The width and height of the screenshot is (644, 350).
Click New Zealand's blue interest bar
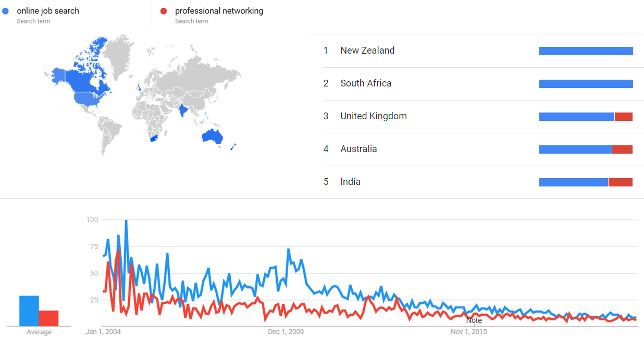pyautogui.click(x=586, y=51)
